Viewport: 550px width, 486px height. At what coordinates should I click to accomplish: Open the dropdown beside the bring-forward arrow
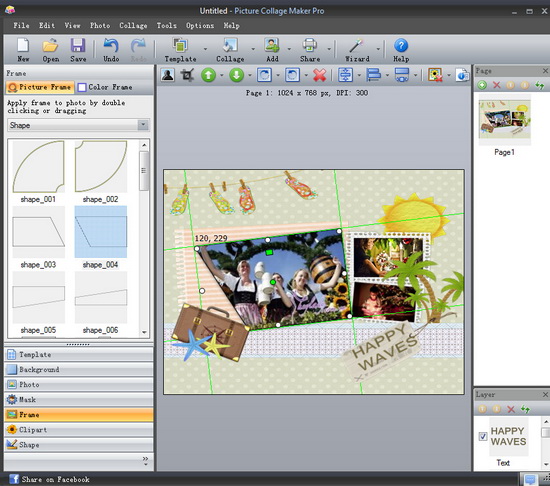point(222,75)
